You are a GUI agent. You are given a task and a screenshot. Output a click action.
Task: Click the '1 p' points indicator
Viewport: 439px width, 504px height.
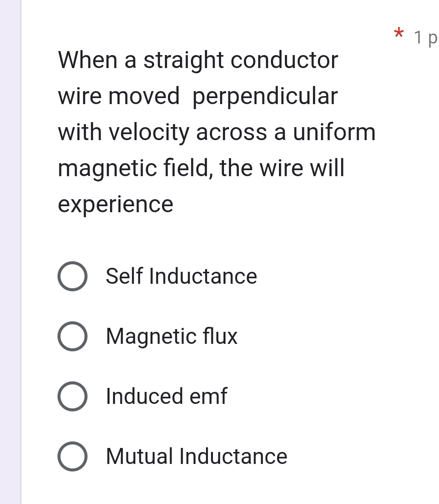click(x=426, y=38)
